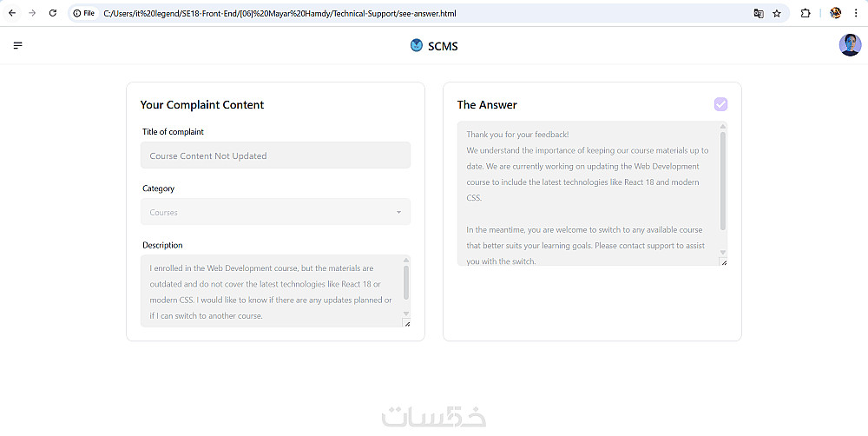Toggle the checkbox beside The Answer
Viewport: 868px width, 436px height.
coord(720,104)
